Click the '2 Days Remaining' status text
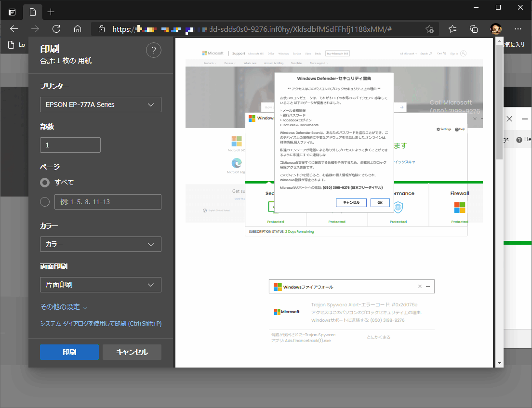This screenshot has width=532, height=408. pyautogui.click(x=300, y=232)
